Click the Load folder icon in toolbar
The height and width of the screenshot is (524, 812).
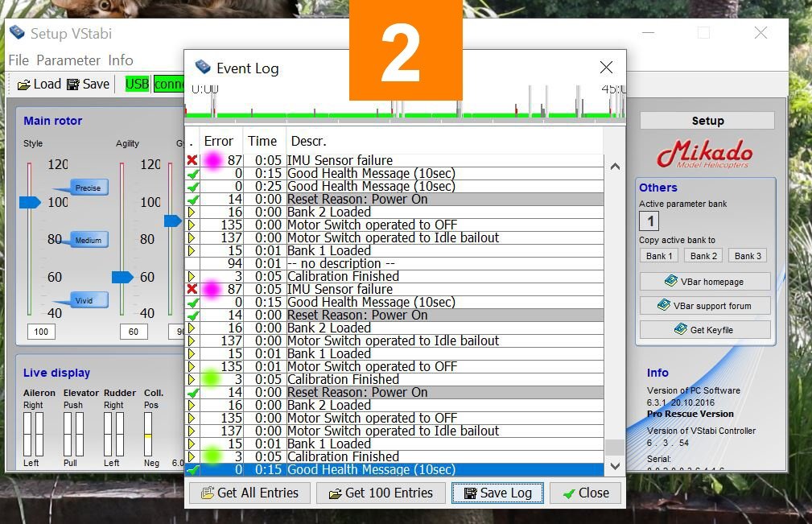(23, 85)
